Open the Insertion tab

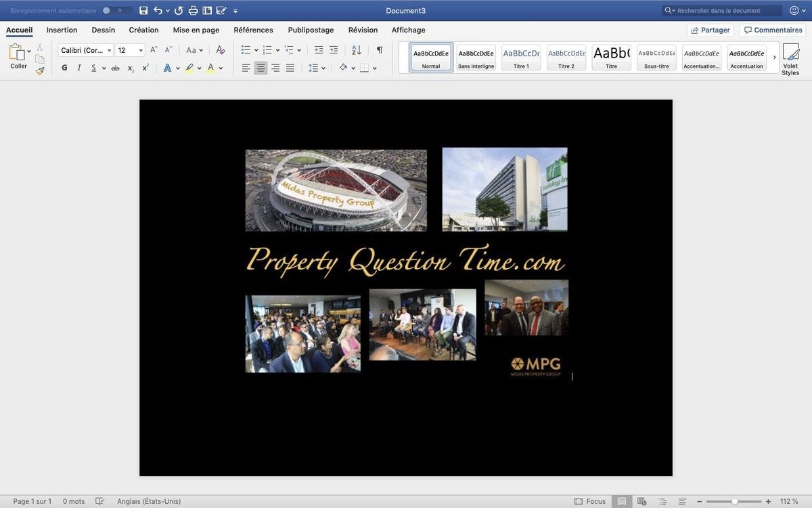coord(62,30)
